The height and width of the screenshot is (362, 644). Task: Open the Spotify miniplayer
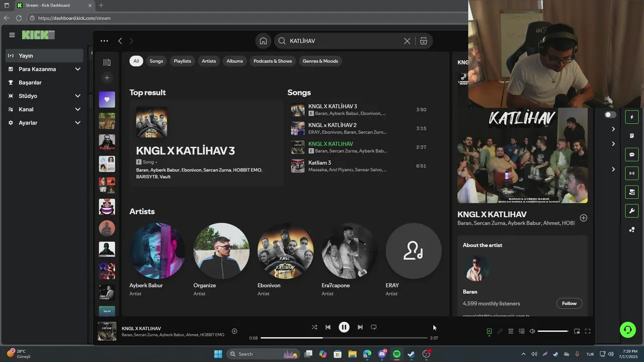pos(577,331)
